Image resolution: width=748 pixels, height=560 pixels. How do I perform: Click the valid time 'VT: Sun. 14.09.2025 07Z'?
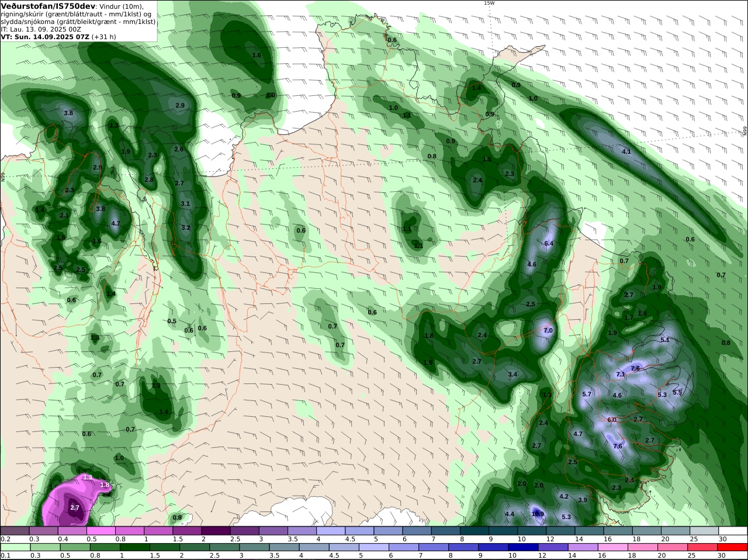[44, 36]
